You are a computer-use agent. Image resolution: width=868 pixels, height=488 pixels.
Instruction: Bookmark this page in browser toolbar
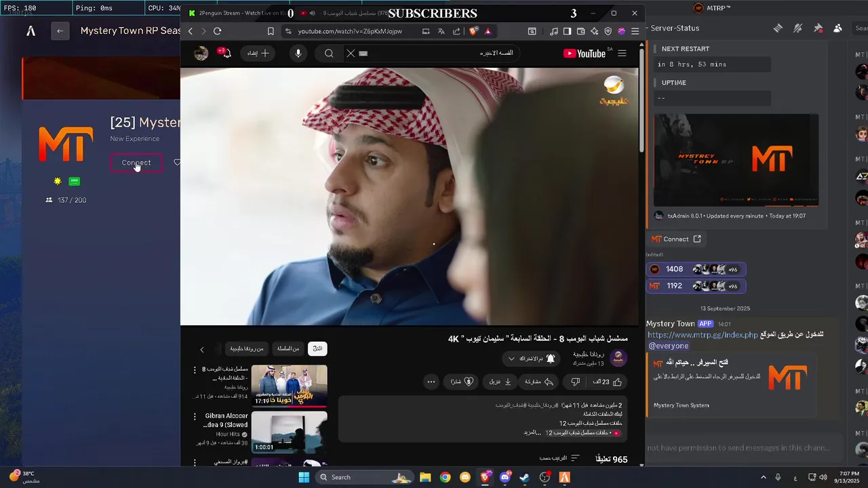click(271, 31)
